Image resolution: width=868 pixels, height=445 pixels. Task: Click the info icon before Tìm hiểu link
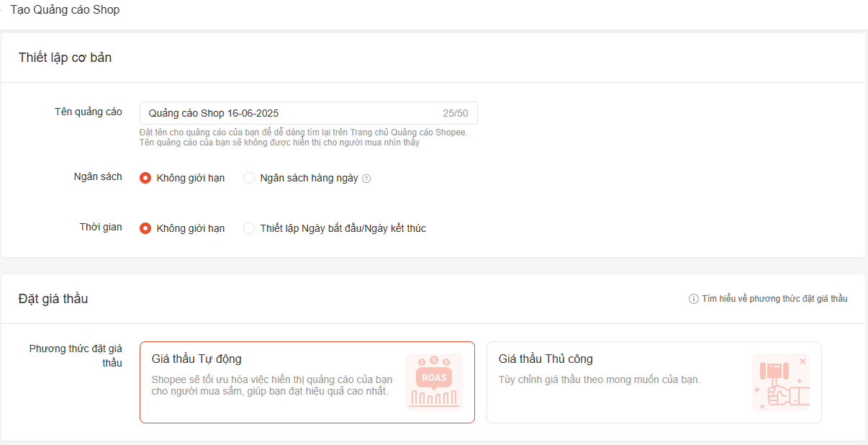point(694,299)
